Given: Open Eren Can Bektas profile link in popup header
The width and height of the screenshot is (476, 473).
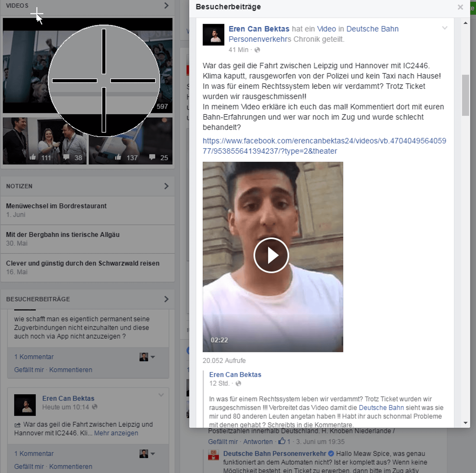Looking at the screenshot, I should click(x=259, y=29).
